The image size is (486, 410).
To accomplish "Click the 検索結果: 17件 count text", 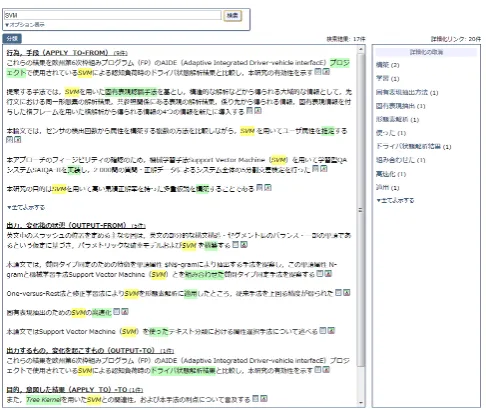I will coord(346,39).
